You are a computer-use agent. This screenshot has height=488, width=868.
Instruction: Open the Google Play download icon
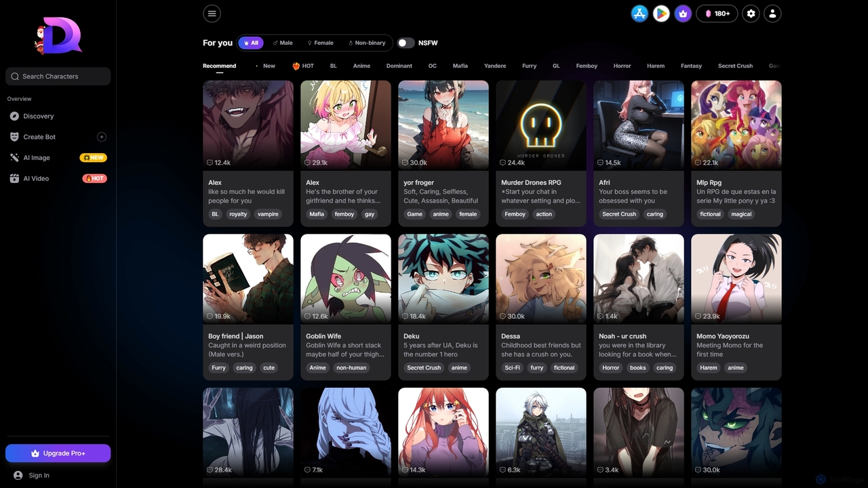coord(661,13)
